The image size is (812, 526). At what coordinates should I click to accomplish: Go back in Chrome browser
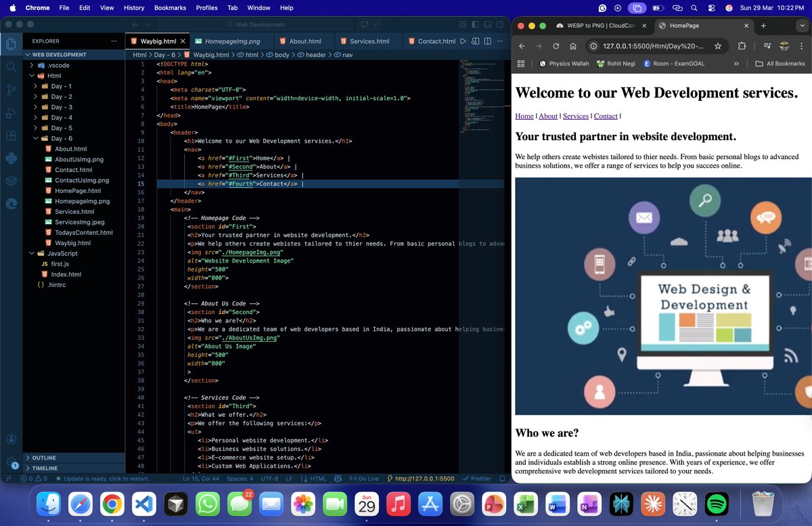point(522,46)
